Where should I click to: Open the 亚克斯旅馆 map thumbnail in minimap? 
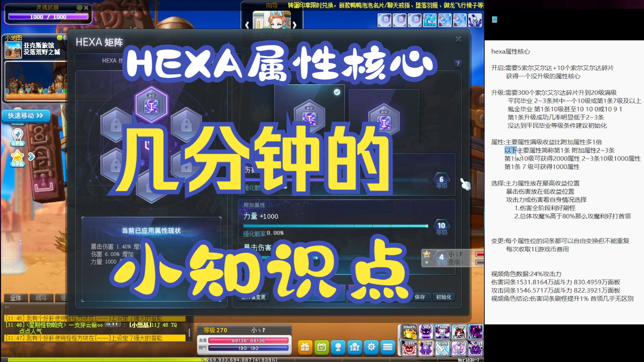click(13, 50)
